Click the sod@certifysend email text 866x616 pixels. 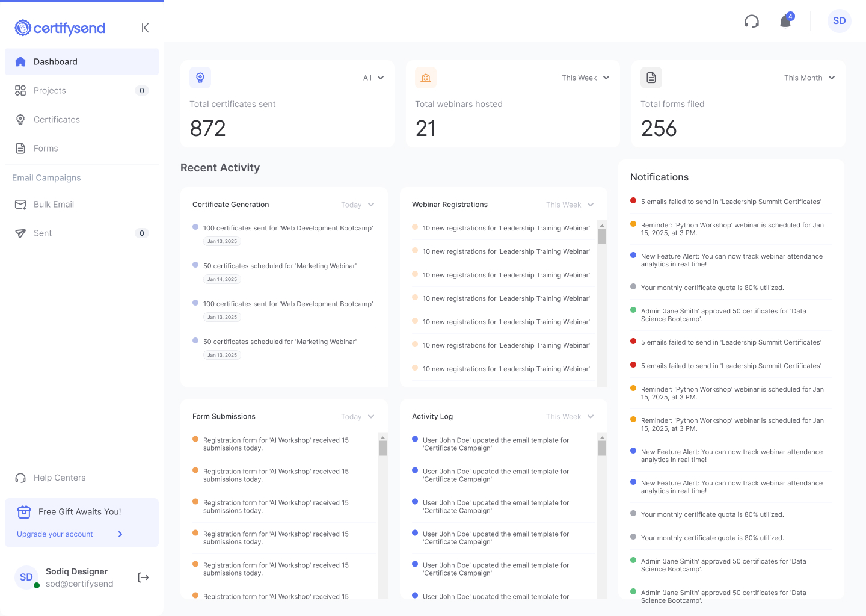click(x=79, y=584)
